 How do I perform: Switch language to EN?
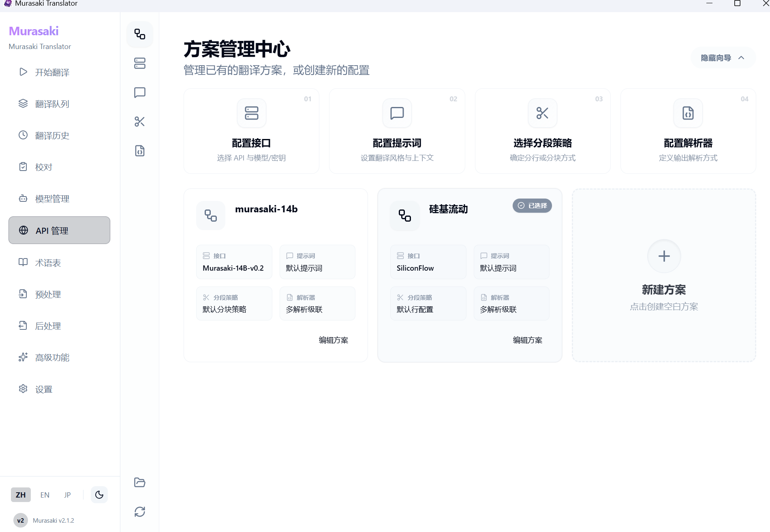pos(45,495)
